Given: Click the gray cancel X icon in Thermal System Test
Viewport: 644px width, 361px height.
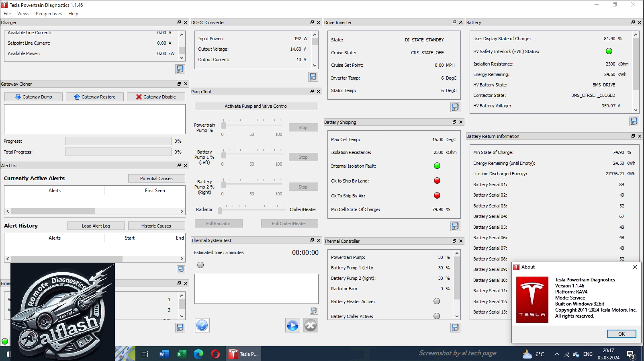Looking at the screenshot, I should click(311, 325).
